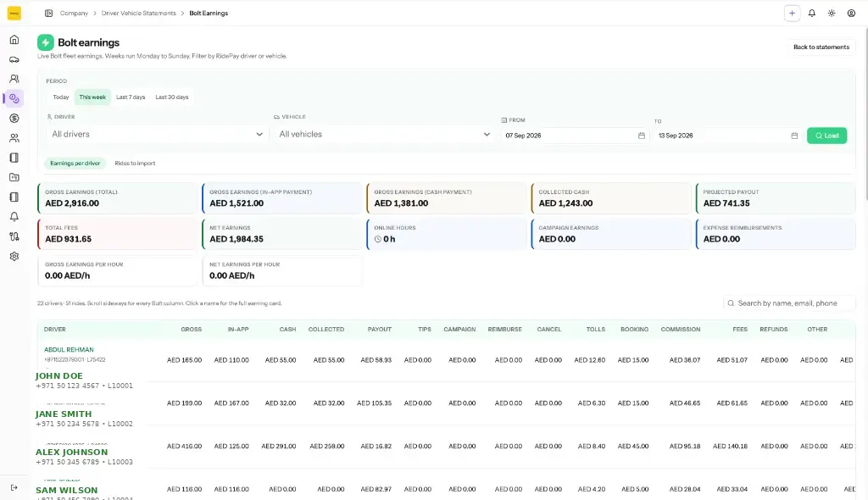The height and width of the screenshot is (500, 868).
Task: Open the notebook icon above sidebar bell
Action: pyautogui.click(x=14, y=197)
